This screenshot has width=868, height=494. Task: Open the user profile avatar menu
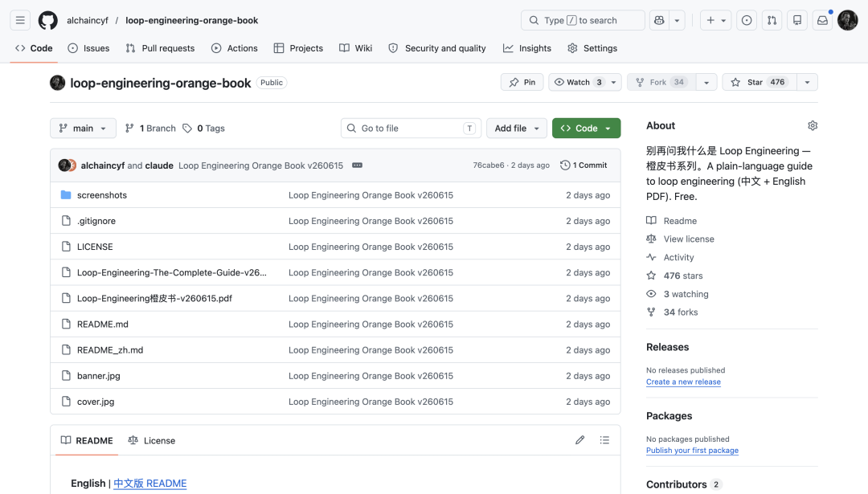point(848,20)
